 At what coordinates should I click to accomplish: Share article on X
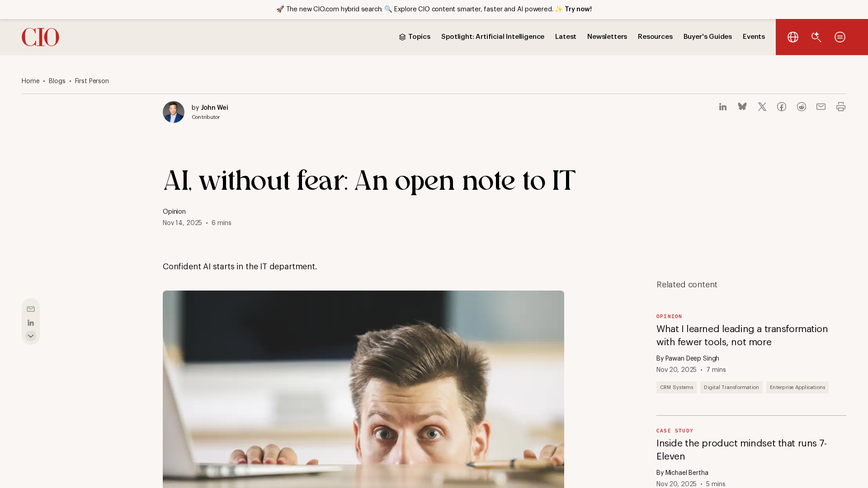(x=762, y=107)
